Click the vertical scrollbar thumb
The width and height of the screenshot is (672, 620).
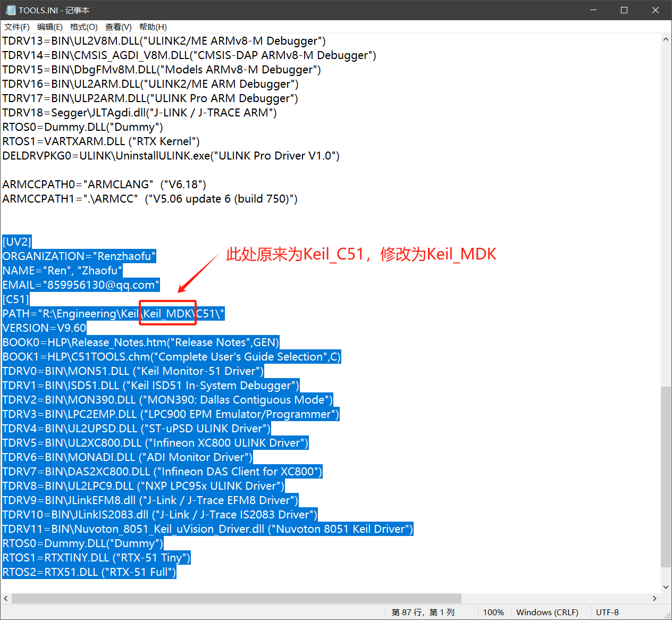pyautogui.click(x=666, y=476)
